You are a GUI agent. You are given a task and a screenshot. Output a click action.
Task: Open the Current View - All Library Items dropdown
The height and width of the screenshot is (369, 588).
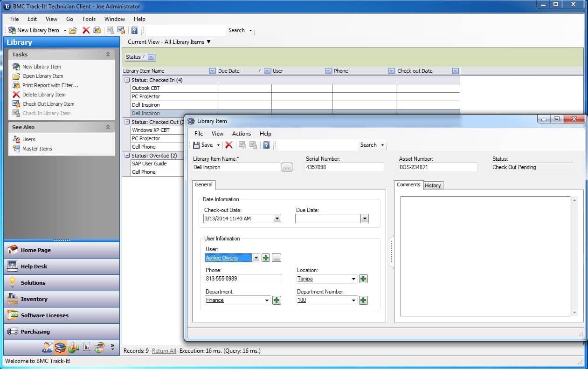tap(169, 42)
